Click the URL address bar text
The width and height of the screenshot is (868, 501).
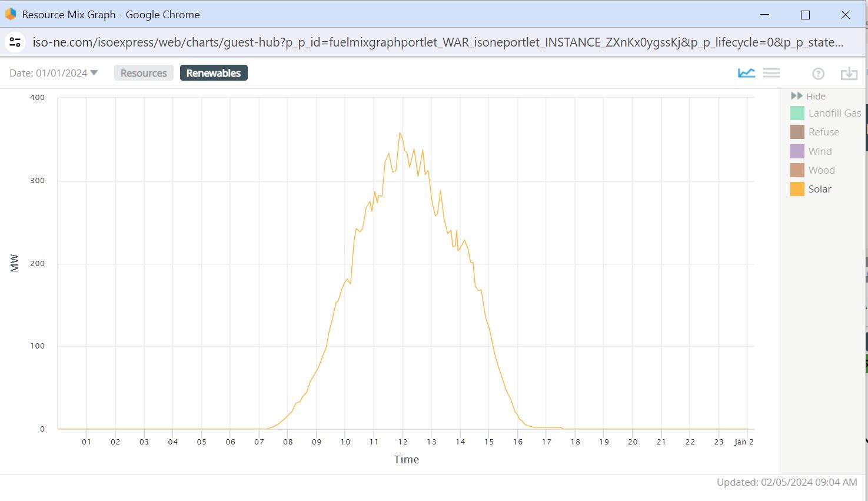[x=438, y=42]
